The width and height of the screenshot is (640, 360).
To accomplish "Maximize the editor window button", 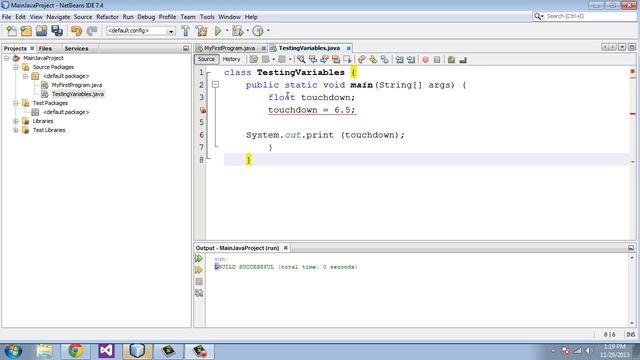I will 631,47.
